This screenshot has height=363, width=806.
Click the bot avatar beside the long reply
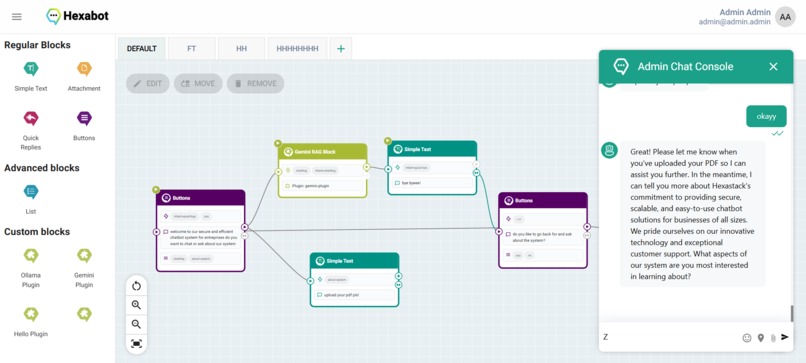(x=610, y=151)
